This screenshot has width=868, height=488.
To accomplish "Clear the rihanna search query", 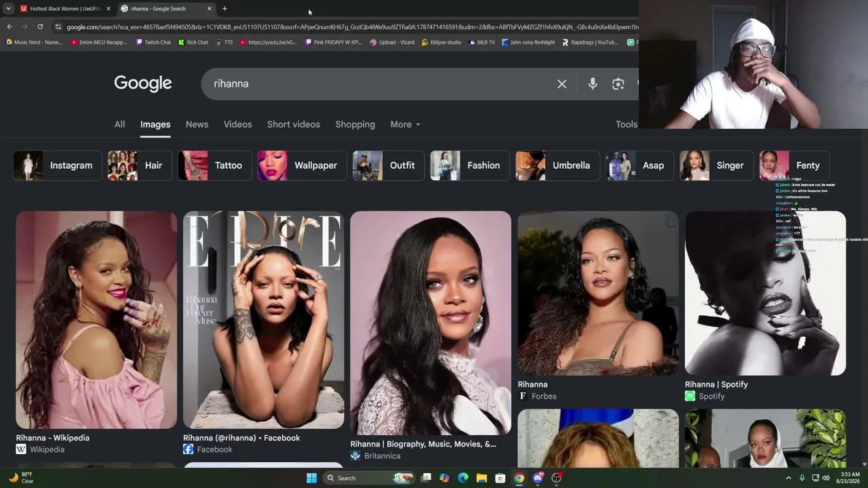I will click(x=561, y=84).
